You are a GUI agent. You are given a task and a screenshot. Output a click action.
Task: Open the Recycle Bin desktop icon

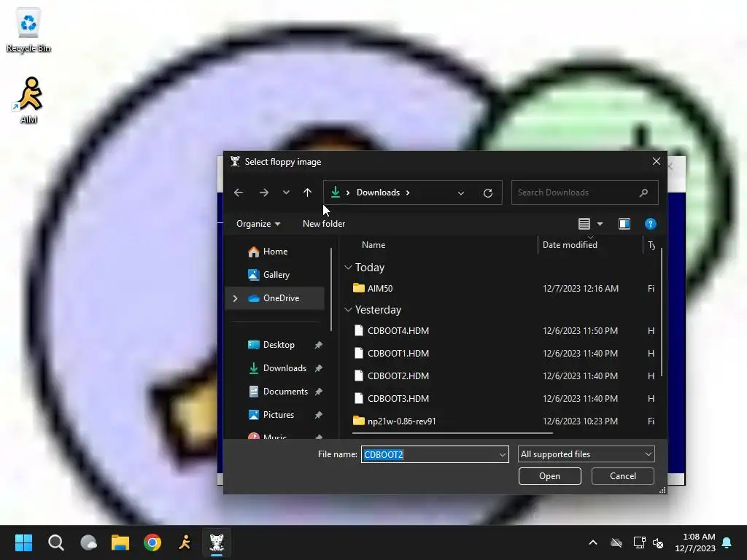click(28, 29)
